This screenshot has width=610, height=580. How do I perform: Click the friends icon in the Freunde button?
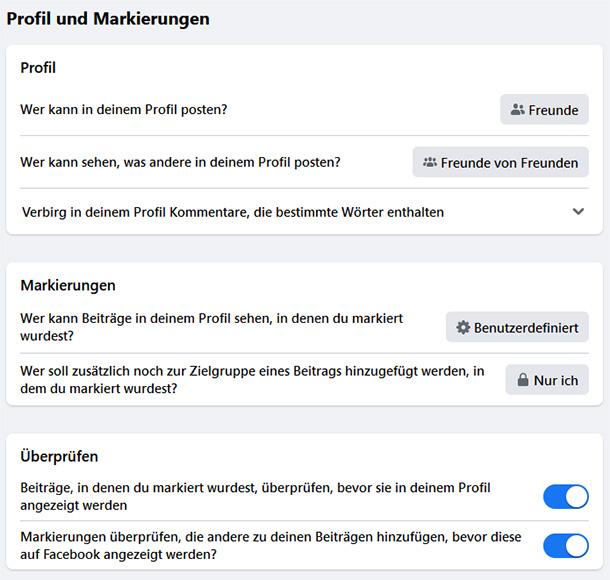517,110
